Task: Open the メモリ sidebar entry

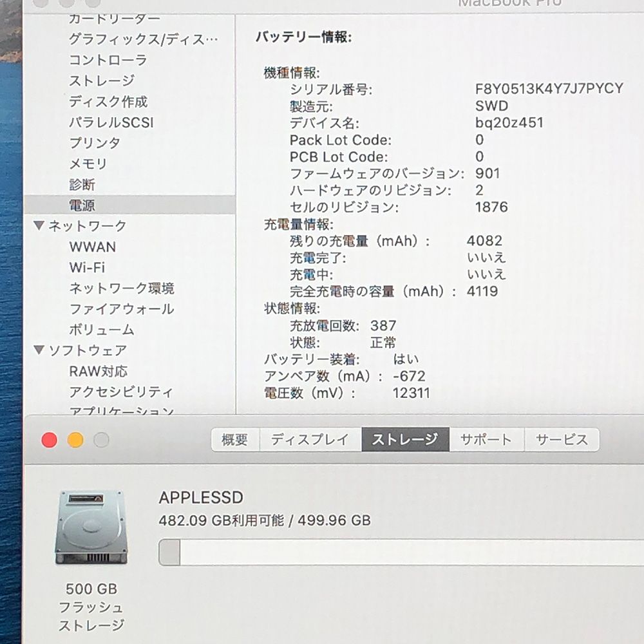Action: (x=88, y=164)
